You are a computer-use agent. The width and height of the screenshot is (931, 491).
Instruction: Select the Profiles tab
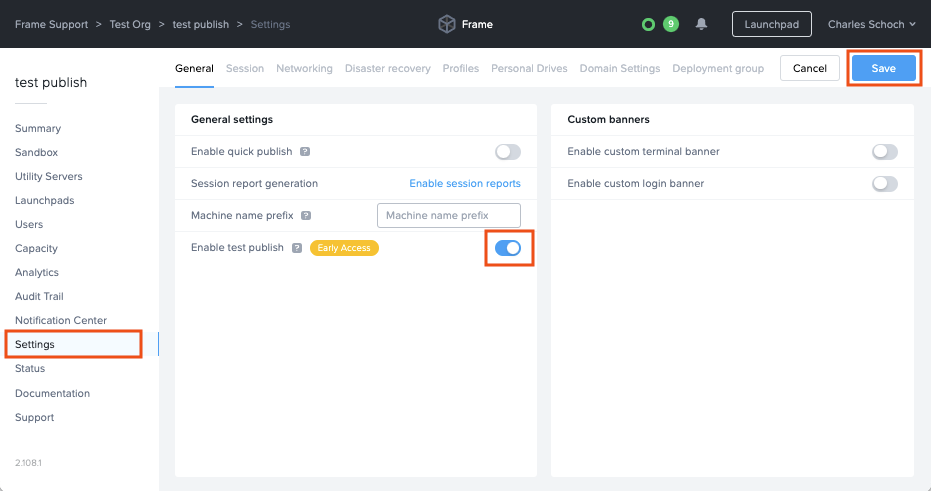click(x=461, y=68)
